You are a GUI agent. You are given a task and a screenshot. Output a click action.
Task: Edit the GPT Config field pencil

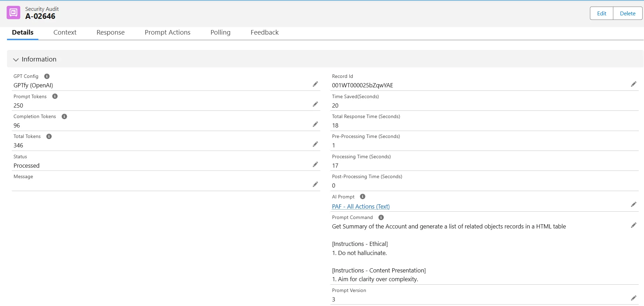pos(315,84)
